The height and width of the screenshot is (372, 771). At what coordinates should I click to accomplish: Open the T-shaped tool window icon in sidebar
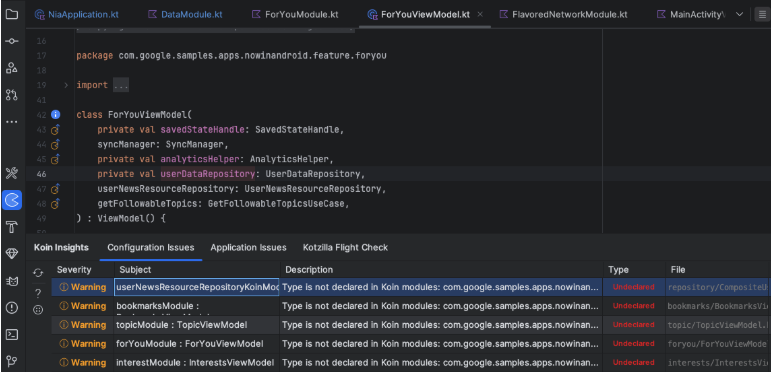11,227
